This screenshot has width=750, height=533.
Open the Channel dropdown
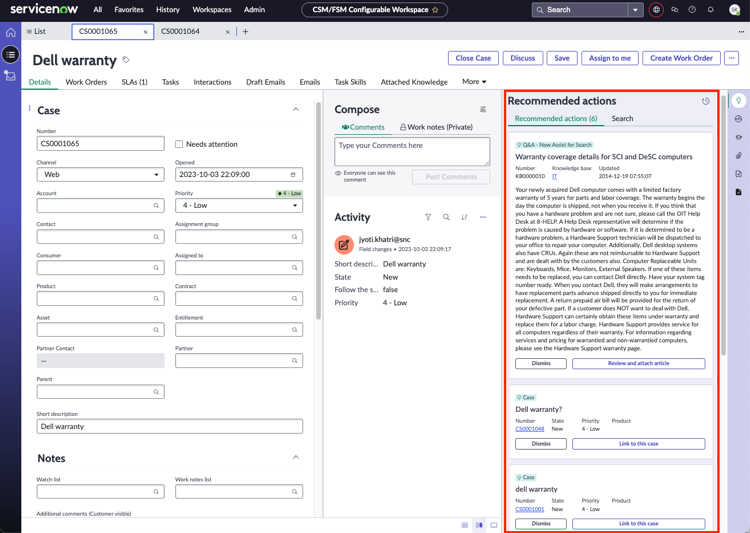click(x=100, y=175)
